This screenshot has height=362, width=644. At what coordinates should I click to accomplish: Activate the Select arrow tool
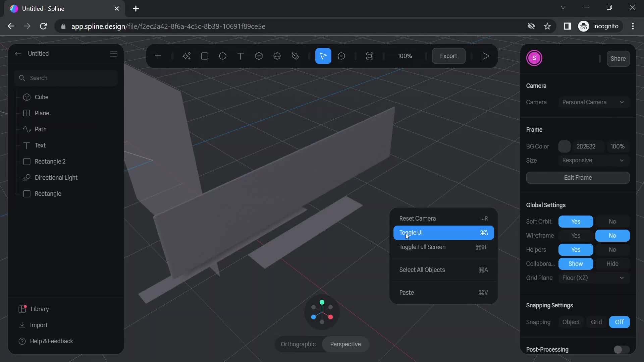click(x=323, y=56)
